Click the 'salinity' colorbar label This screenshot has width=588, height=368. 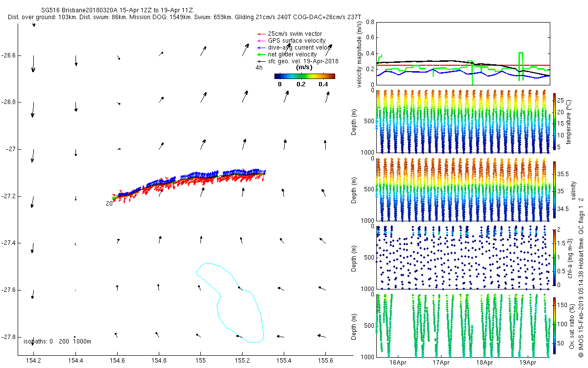tap(573, 189)
